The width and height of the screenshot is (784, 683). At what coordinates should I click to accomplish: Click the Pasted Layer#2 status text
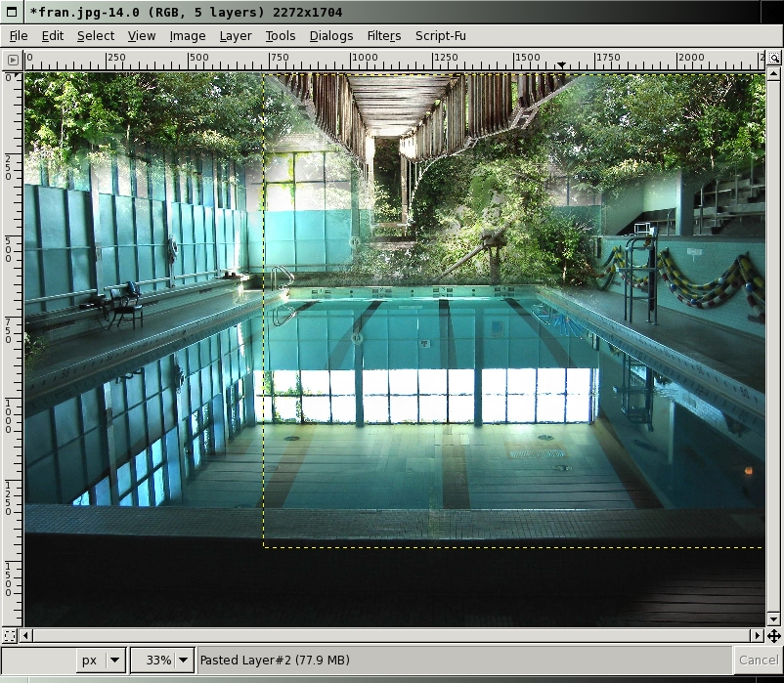[275, 660]
